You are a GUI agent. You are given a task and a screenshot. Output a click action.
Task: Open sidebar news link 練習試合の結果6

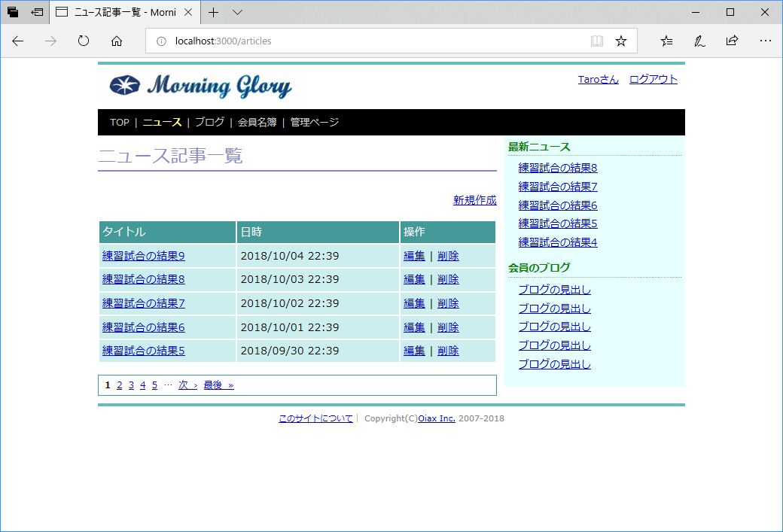tap(558, 205)
